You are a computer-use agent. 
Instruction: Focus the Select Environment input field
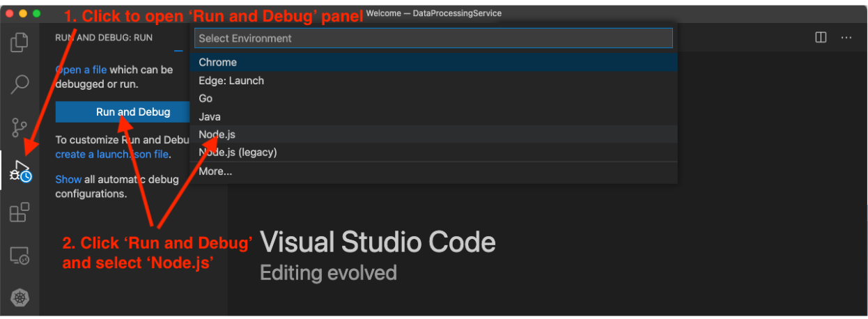tap(433, 38)
